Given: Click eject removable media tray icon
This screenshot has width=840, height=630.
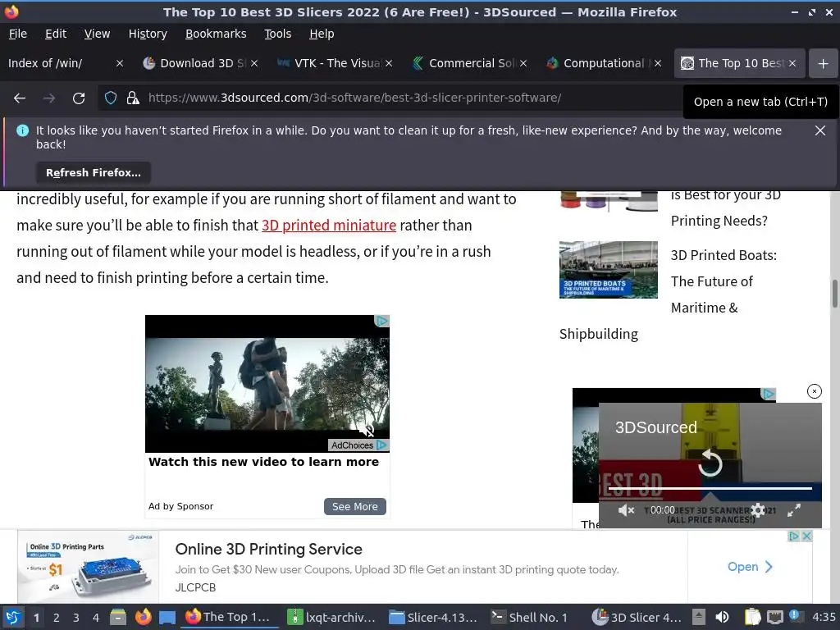Looking at the screenshot, I should pyautogui.click(x=698, y=617).
